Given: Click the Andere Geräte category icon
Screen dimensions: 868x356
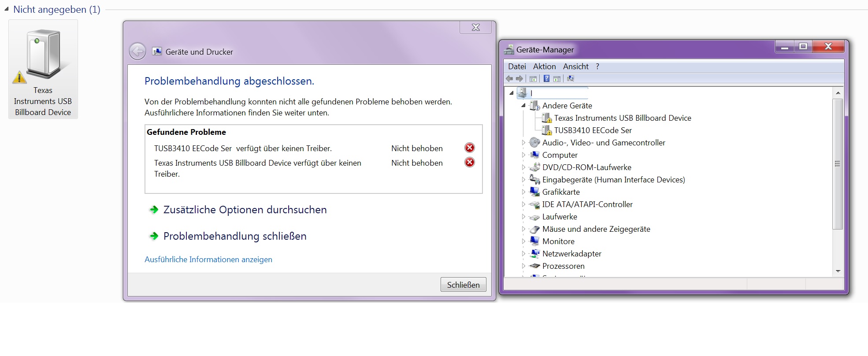Looking at the screenshot, I should [534, 106].
